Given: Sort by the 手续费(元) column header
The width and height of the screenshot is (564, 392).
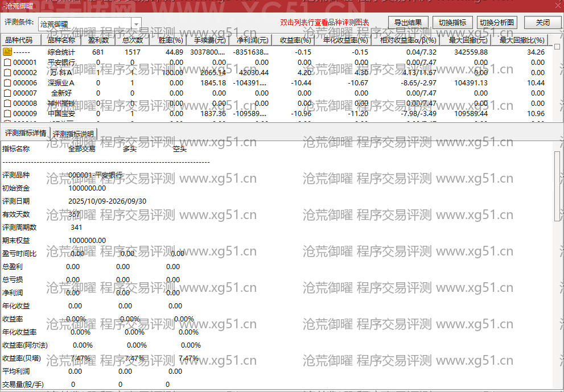Looking at the screenshot, I should click(208, 40).
